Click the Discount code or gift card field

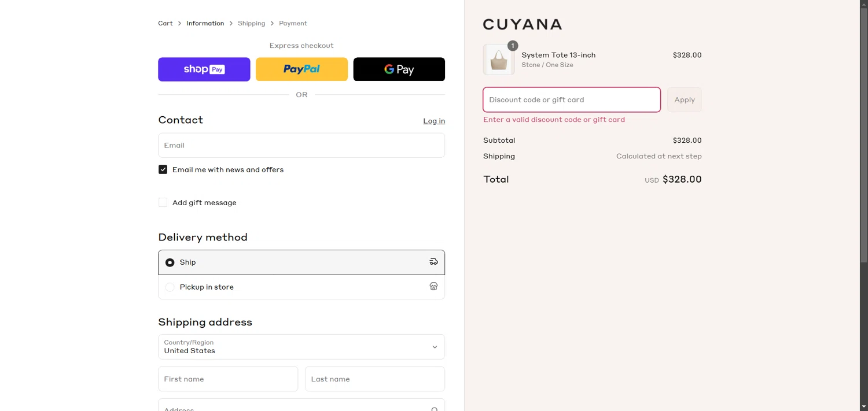[572, 99]
